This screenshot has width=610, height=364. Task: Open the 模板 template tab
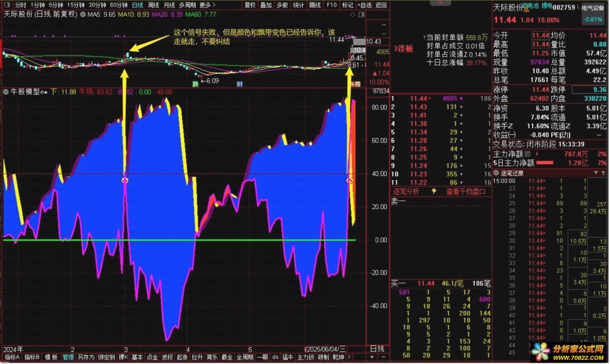(51, 357)
